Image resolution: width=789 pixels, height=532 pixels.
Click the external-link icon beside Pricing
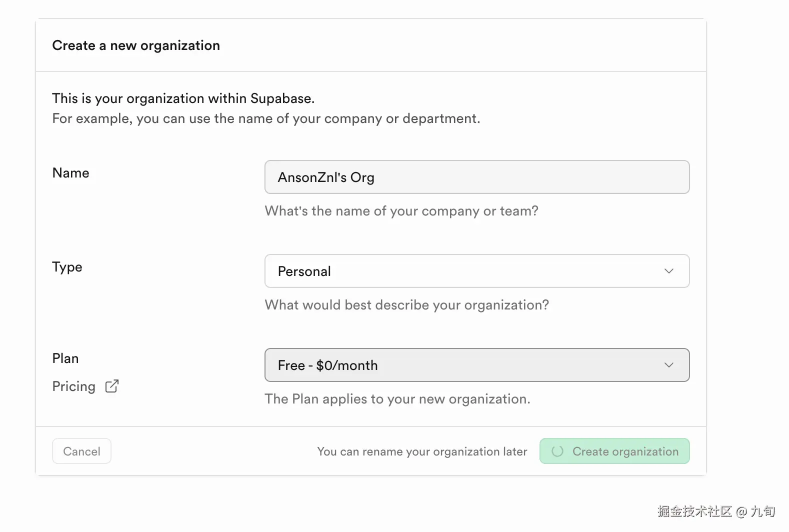point(112,386)
